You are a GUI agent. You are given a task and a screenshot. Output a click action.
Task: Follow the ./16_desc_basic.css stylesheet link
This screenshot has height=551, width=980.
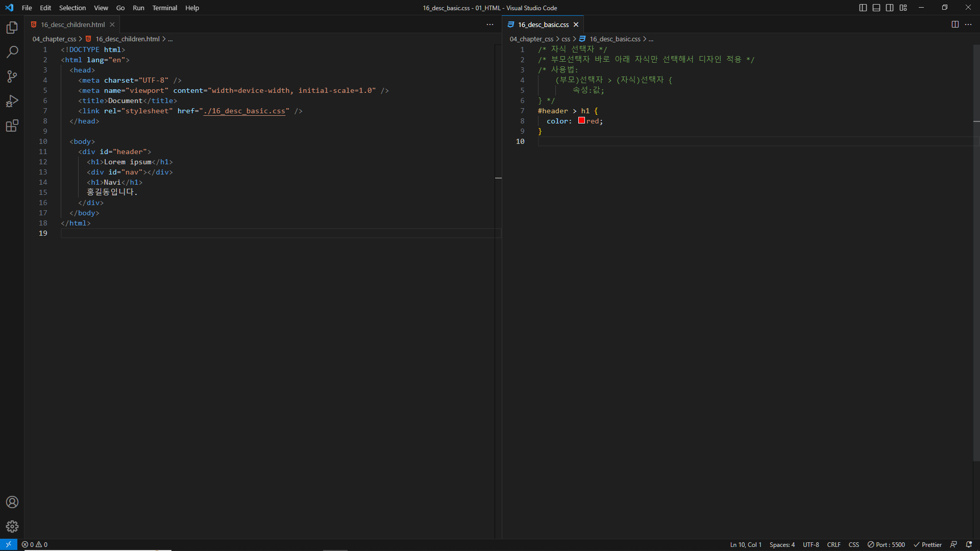click(x=244, y=111)
